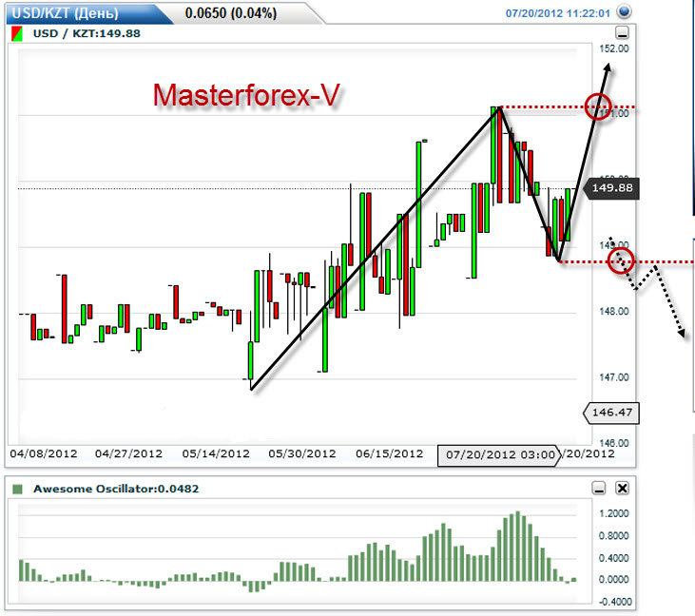The width and height of the screenshot is (695, 616).
Task: Click the 04/27/2012 date axis label
Action: tap(128, 453)
